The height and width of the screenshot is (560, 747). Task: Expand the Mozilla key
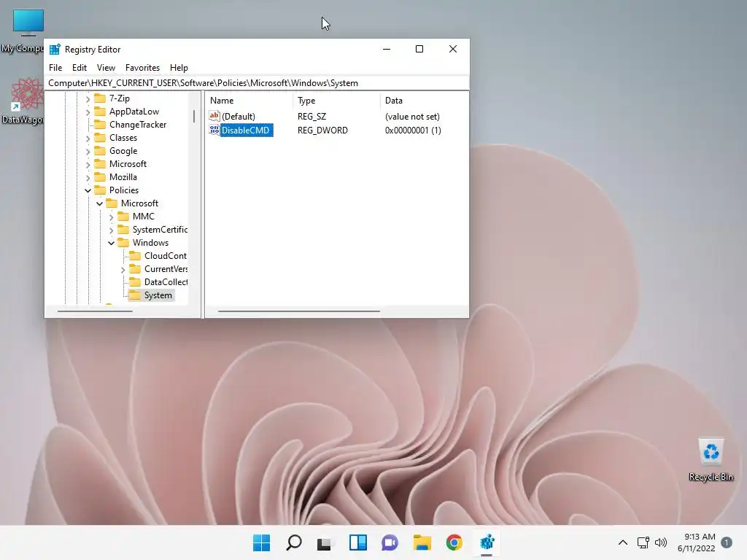coord(88,178)
